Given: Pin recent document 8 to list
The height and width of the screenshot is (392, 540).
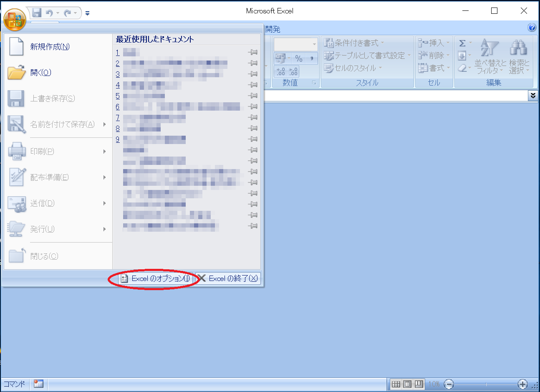Looking at the screenshot, I should point(253,128).
